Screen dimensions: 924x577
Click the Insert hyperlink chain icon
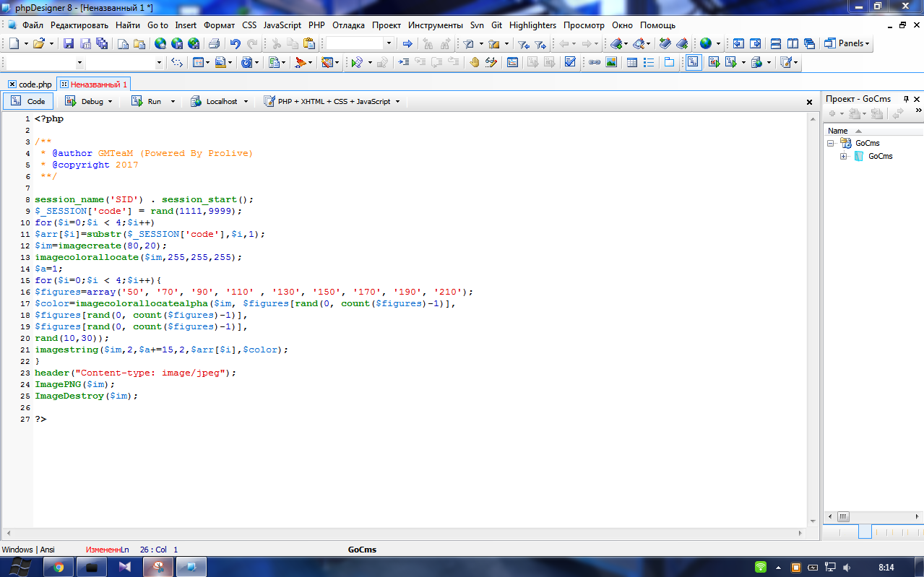coord(594,63)
